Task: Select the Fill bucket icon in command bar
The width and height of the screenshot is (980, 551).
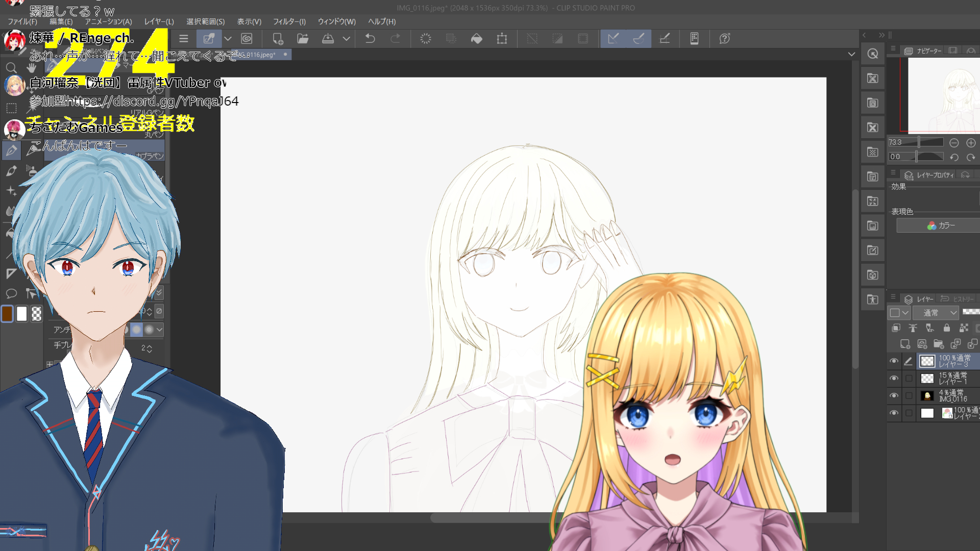Action: 476,38
